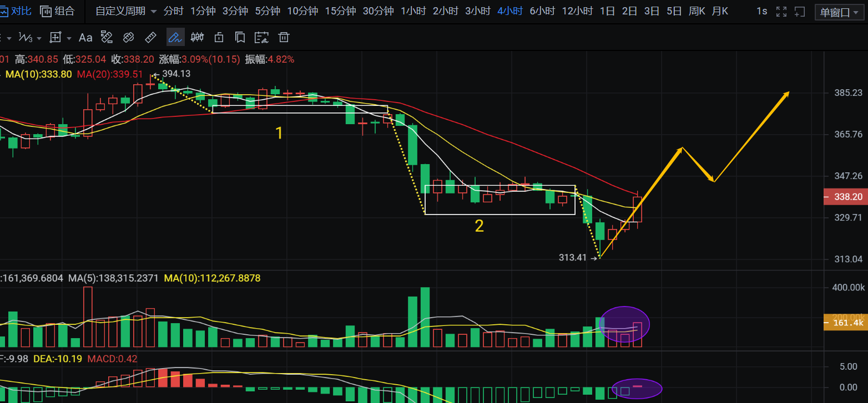Select the 3日 period

(652, 11)
